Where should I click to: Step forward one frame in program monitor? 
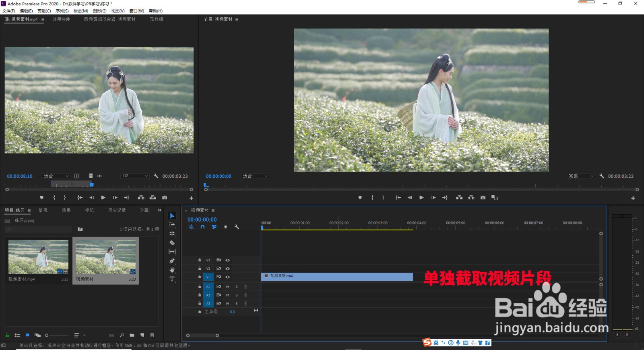(x=433, y=198)
